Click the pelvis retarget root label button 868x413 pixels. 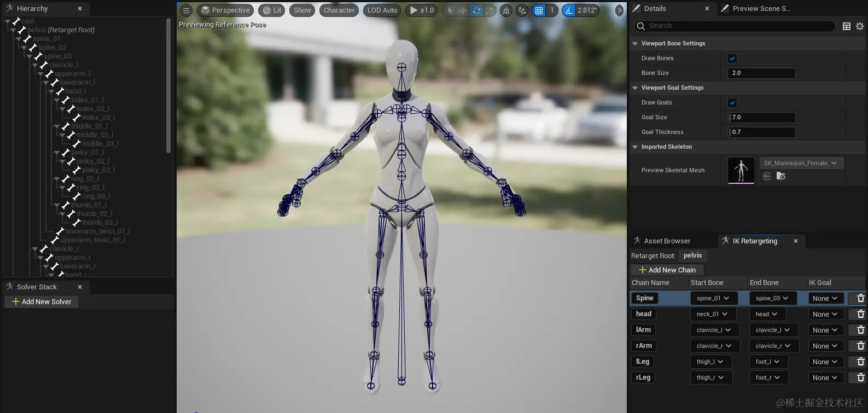click(x=692, y=255)
